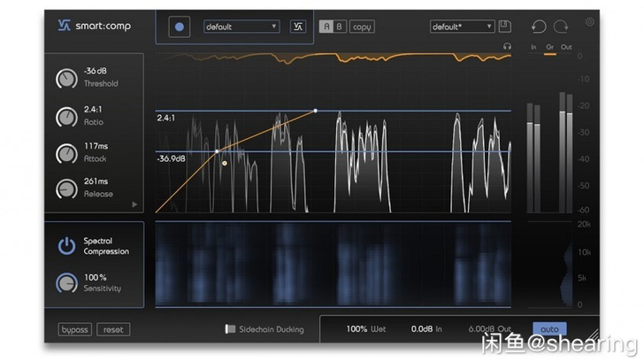Click the 6.00dB Out gain value
This screenshot has height=362, width=644.
point(489,329)
